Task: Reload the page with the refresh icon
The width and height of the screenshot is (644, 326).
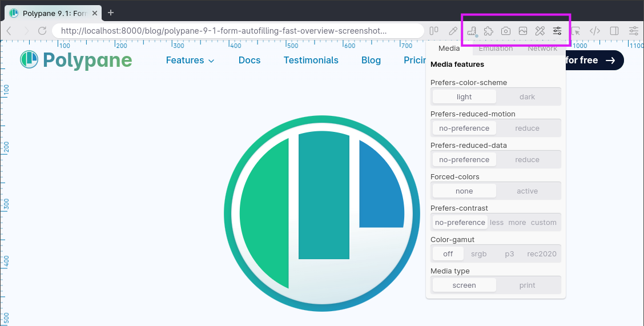Action: tap(42, 31)
